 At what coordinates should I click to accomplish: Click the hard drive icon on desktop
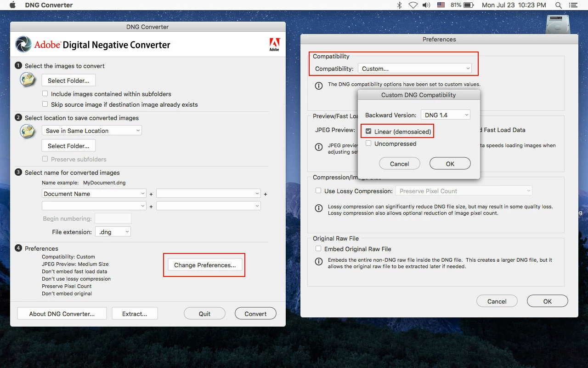pyautogui.click(x=558, y=25)
